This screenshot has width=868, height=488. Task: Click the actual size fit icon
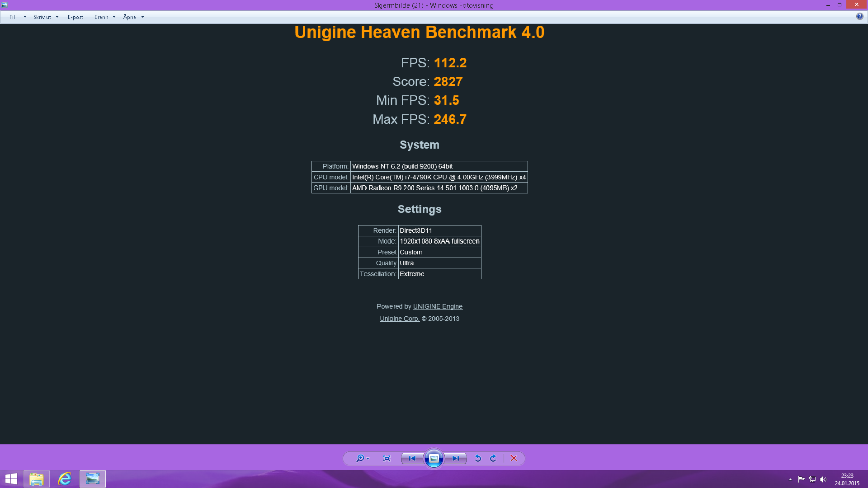pyautogui.click(x=387, y=458)
